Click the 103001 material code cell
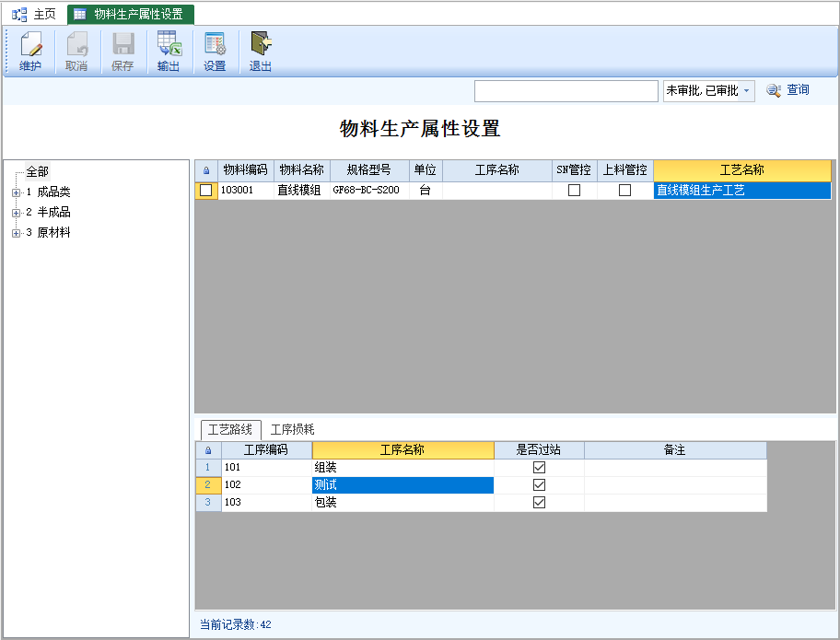Image resolution: width=840 pixels, height=640 pixels. pyautogui.click(x=246, y=190)
